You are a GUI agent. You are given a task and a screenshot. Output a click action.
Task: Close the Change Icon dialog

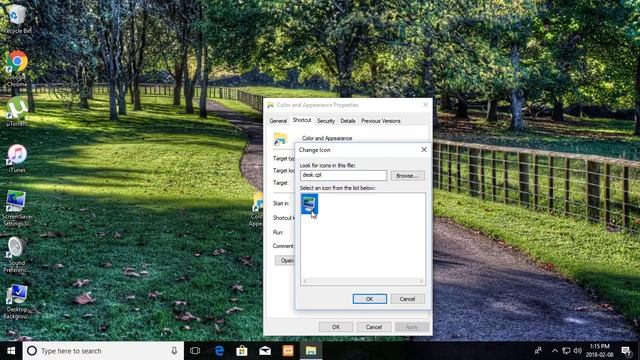(424, 150)
